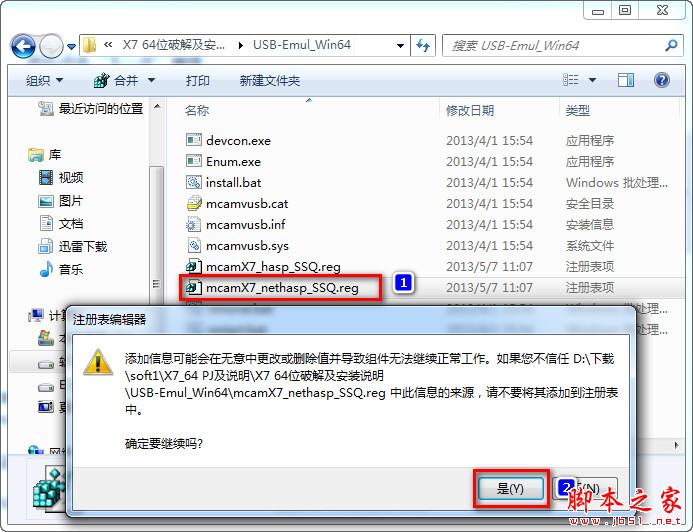Sort by the 修改日期 column header
This screenshot has height=532, width=693.
coord(470,110)
